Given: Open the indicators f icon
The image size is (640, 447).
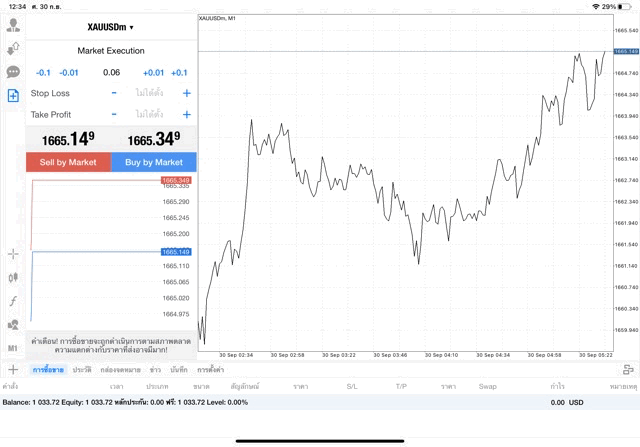Looking at the screenshot, I should click(x=13, y=301).
